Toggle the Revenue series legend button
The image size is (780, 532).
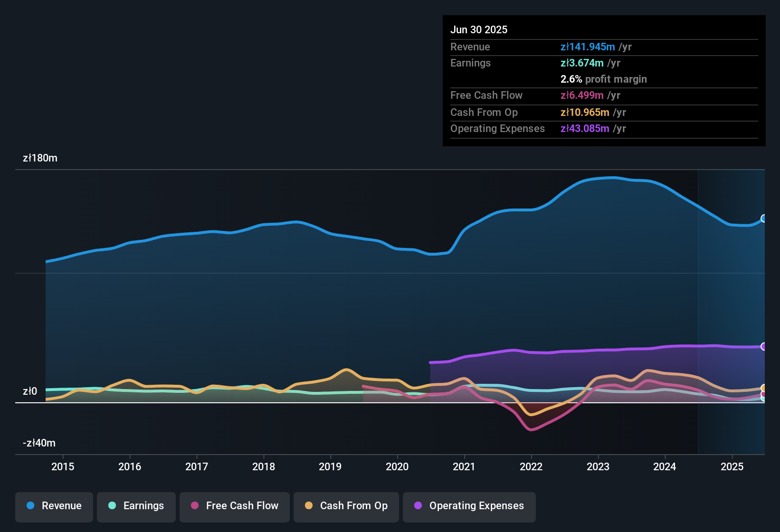(54, 506)
